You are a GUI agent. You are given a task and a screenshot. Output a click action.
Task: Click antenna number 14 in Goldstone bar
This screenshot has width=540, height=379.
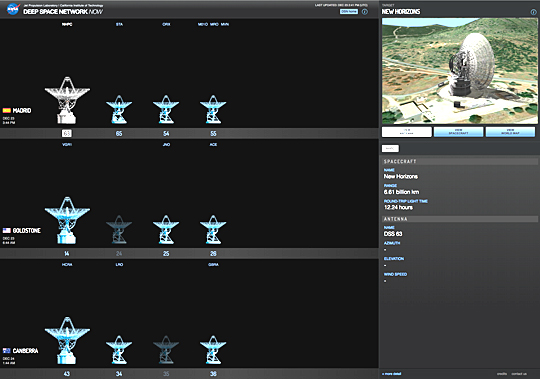[x=67, y=254]
